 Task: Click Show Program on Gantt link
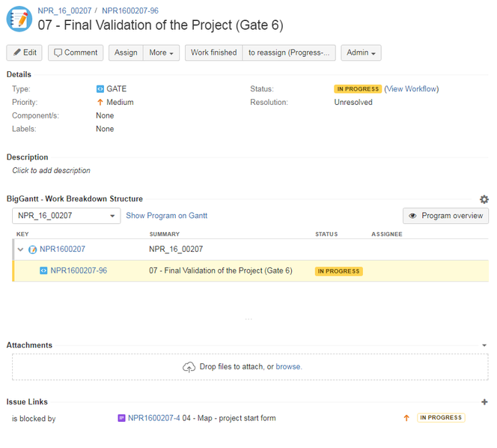coord(167,216)
